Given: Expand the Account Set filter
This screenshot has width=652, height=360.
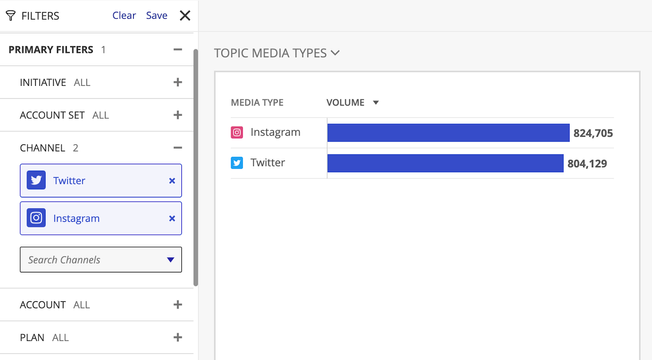Looking at the screenshot, I should tap(178, 115).
